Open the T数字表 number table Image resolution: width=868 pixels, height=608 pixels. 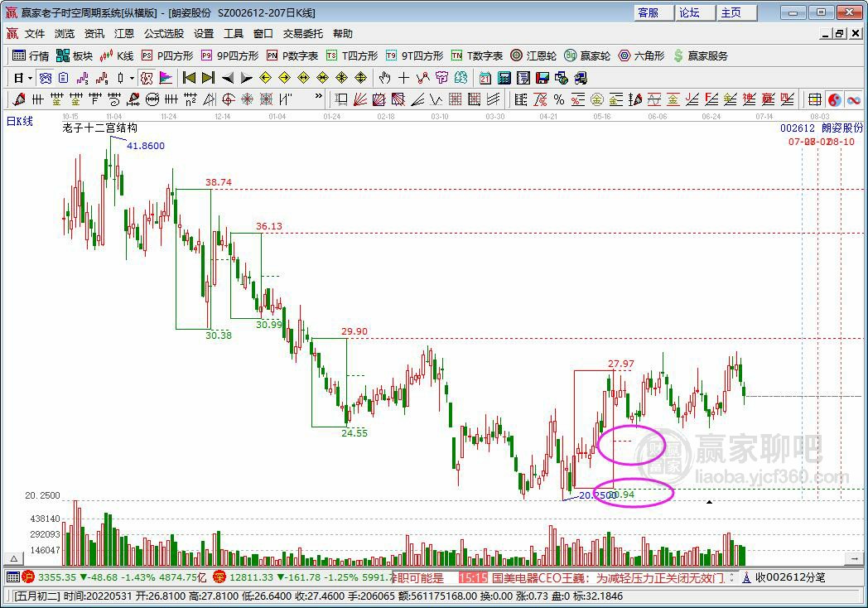click(x=477, y=56)
